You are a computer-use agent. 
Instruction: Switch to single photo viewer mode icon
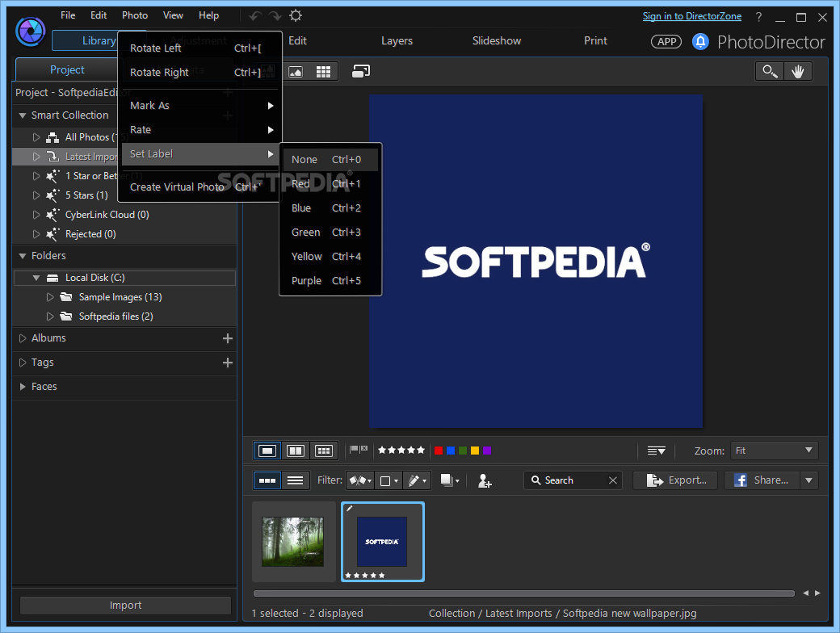(x=296, y=72)
